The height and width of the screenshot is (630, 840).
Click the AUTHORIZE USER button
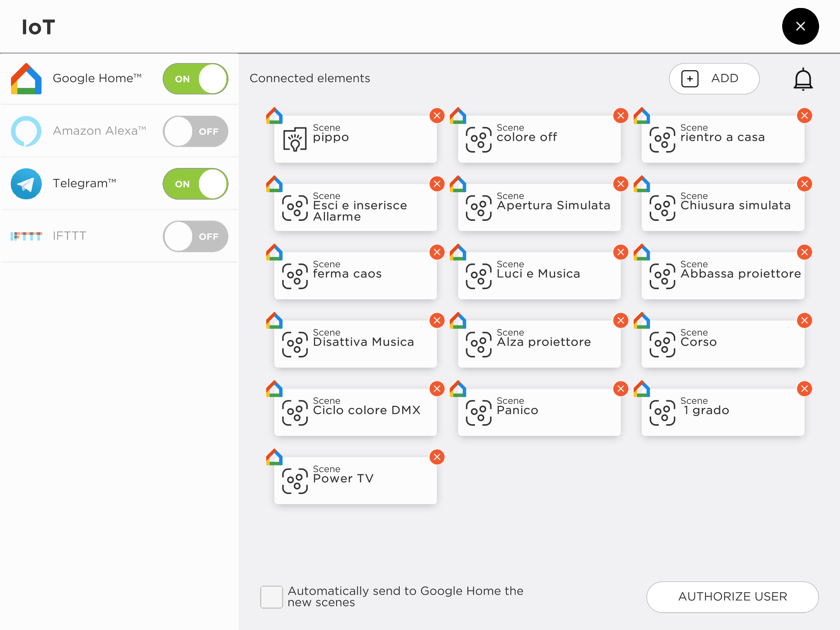(732, 596)
